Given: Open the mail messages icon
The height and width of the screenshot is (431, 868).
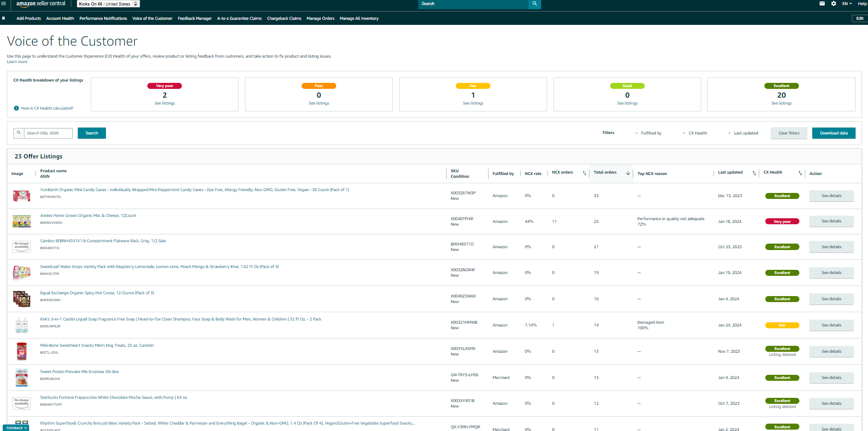Looking at the screenshot, I should pos(822,4).
